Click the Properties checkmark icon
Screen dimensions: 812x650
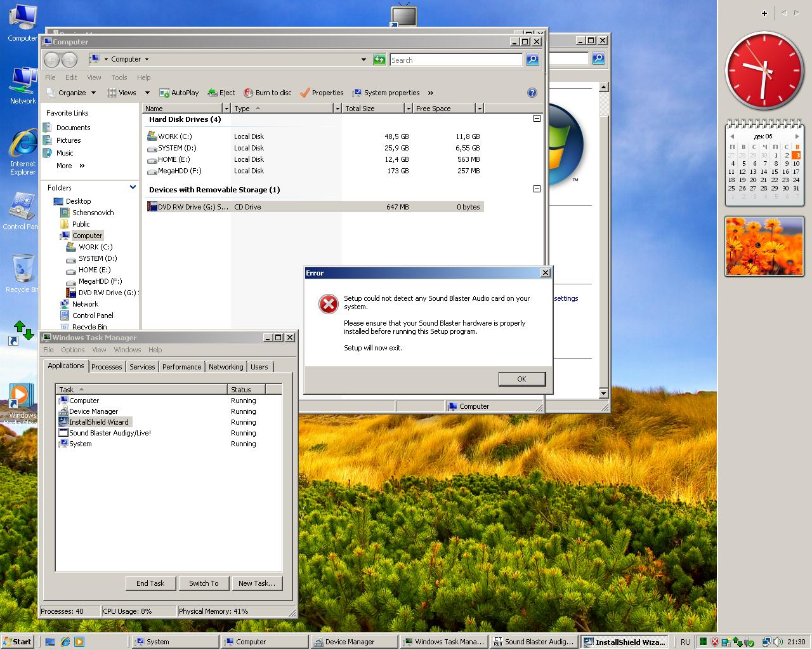tap(305, 93)
